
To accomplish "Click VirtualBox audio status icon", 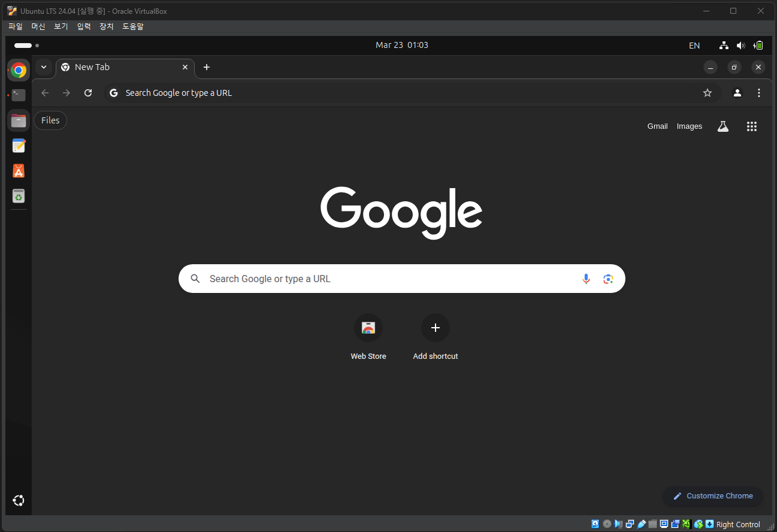I will (618, 524).
